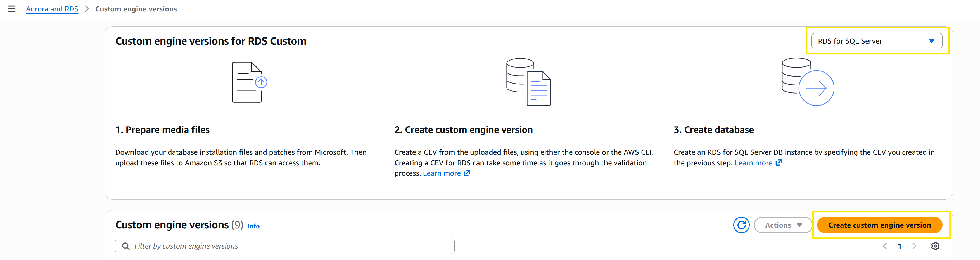Click the search magnifier icon in filter
This screenshot has height=260, width=980.
pyautogui.click(x=125, y=246)
